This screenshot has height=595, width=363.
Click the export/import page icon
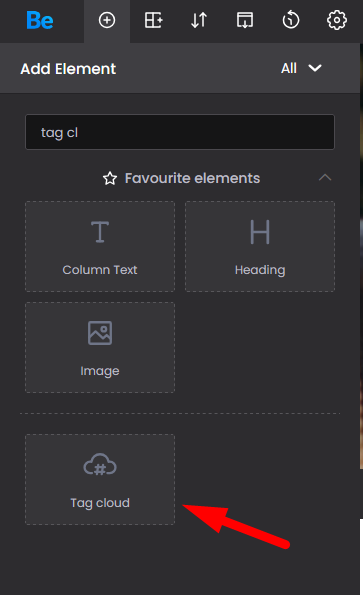point(245,20)
